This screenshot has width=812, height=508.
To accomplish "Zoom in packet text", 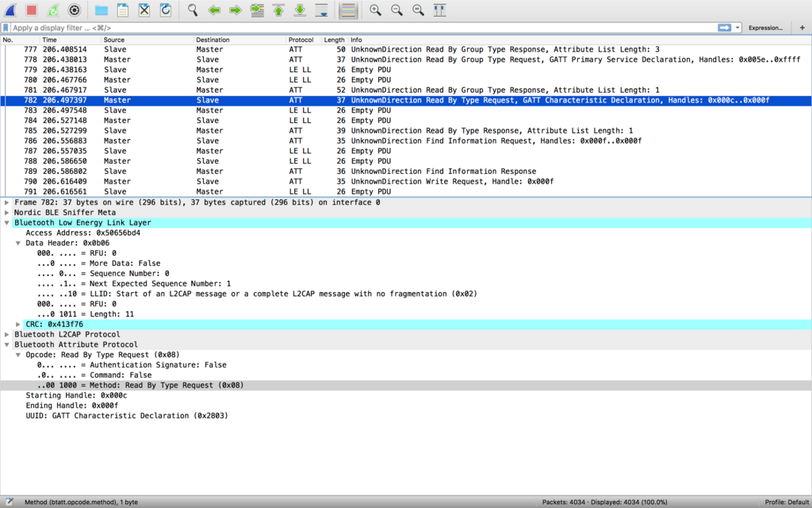I will (375, 10).
